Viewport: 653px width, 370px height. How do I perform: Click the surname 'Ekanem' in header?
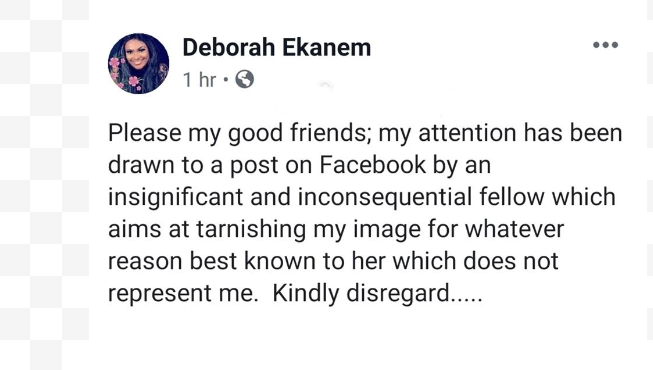[326, 47]
